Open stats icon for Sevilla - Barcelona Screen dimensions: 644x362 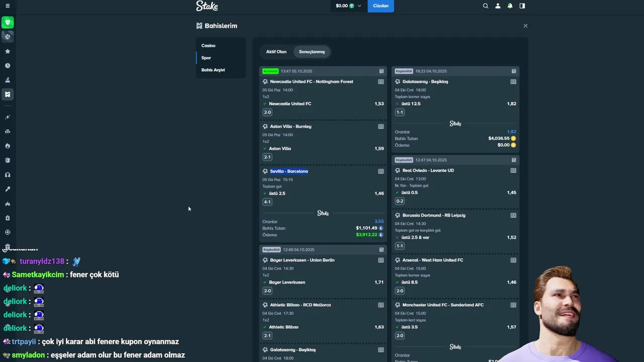381,171
